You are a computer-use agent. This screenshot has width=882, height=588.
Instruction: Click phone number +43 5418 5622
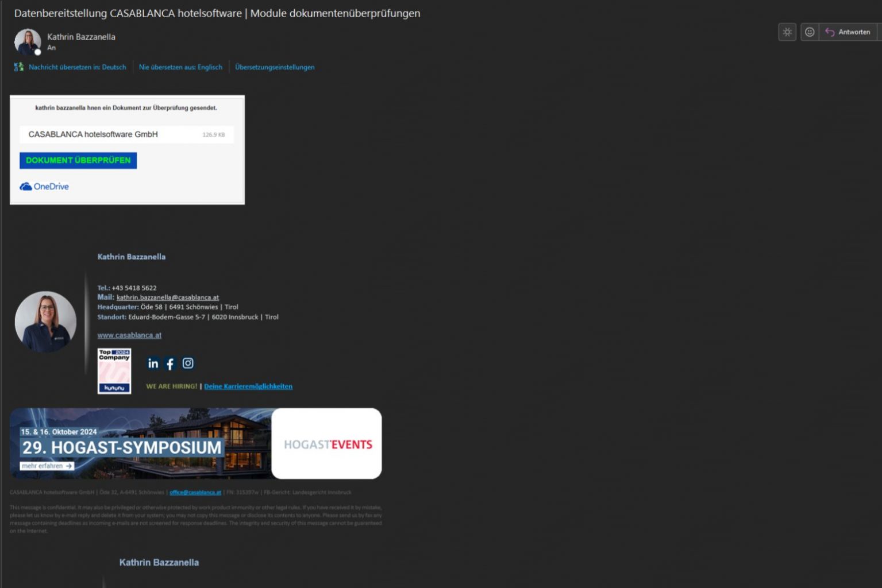tap(134, 288)
